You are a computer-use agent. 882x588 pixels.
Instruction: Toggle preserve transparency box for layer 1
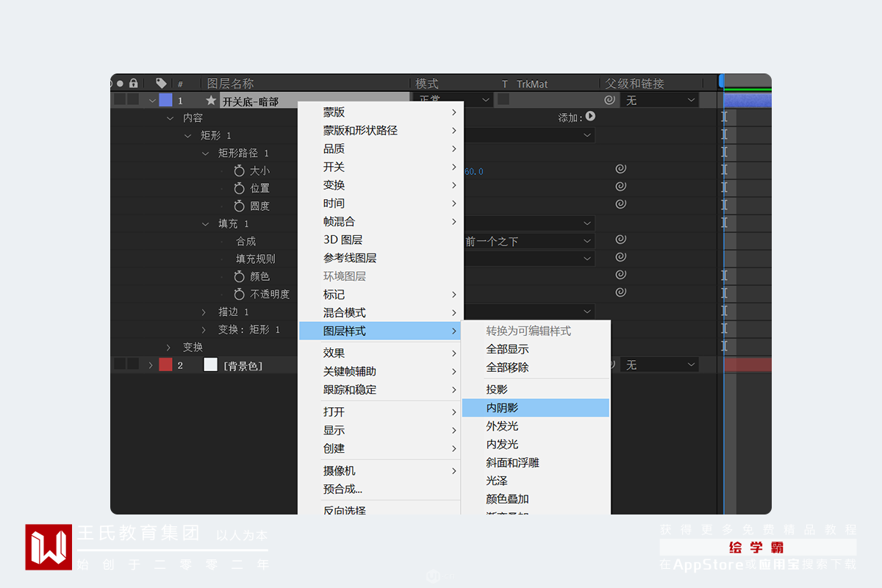pos(503,99)
